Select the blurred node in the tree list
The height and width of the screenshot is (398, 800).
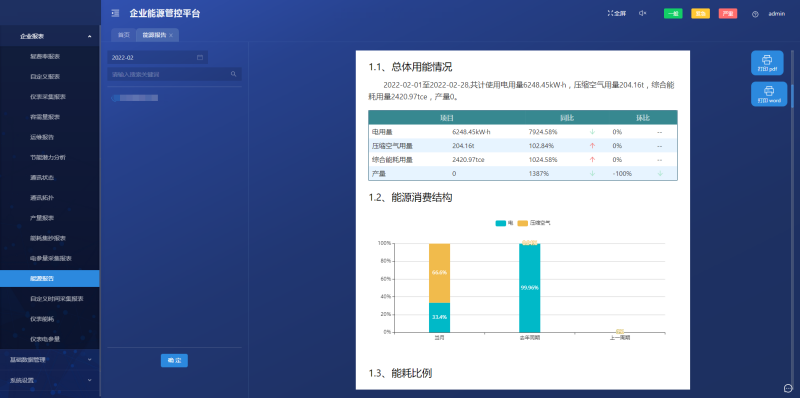point(135,97)
